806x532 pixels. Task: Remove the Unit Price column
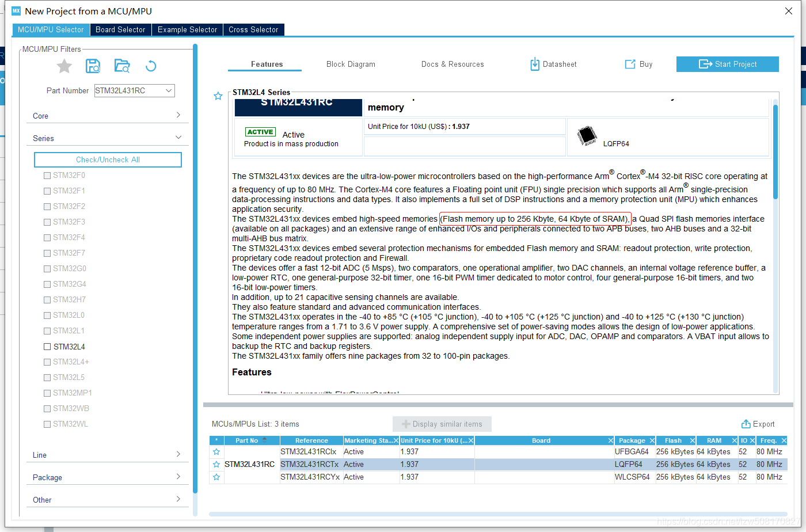[470, 440]
